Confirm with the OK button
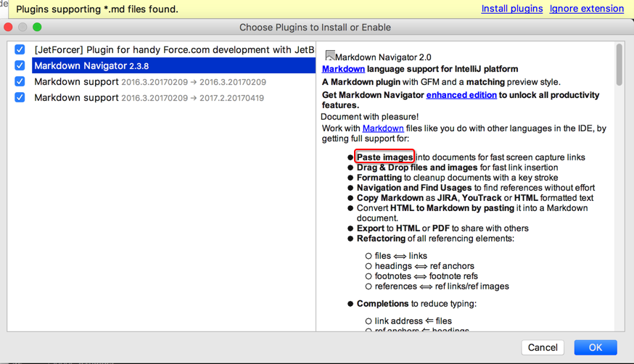 pyautogui.click(x=596, y=347)
